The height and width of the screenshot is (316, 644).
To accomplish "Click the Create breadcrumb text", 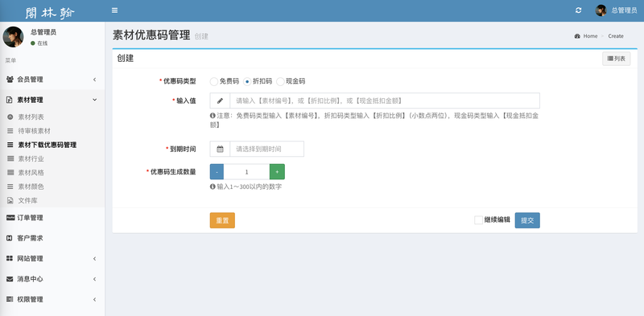I will [616, 36].
